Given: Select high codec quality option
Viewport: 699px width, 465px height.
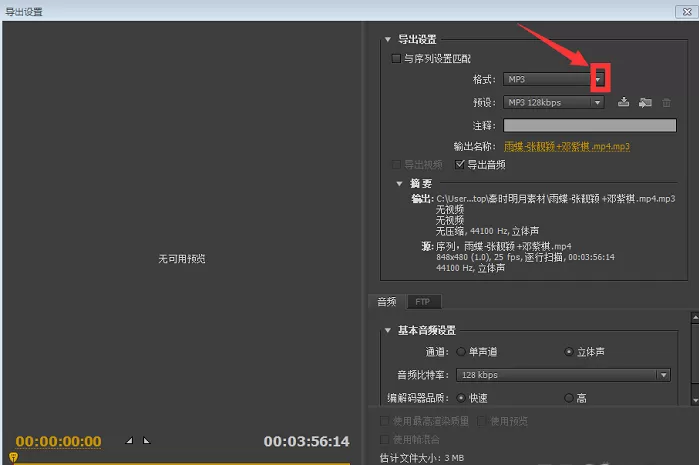Looking at the screenshot, I should (569, 398).
